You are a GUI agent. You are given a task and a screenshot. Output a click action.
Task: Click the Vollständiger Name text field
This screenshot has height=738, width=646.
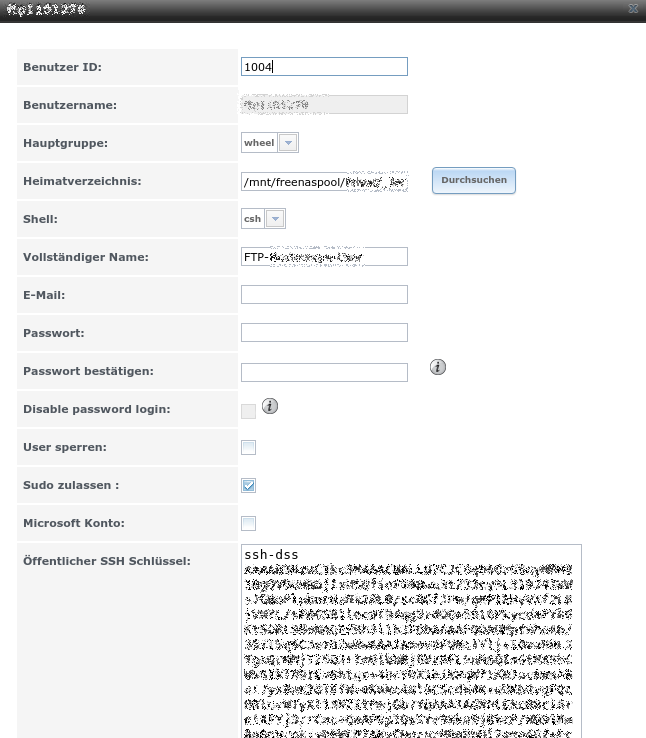(x=324, y=257)
